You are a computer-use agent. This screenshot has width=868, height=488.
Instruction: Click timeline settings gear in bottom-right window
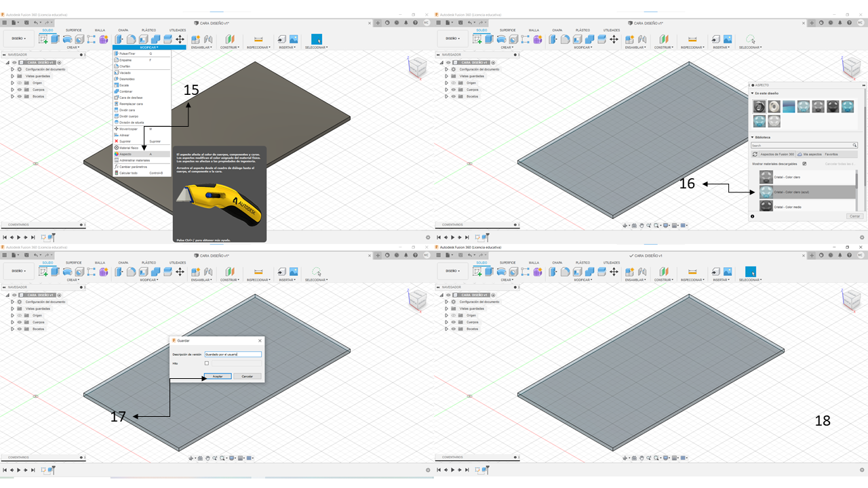point(862,470)
